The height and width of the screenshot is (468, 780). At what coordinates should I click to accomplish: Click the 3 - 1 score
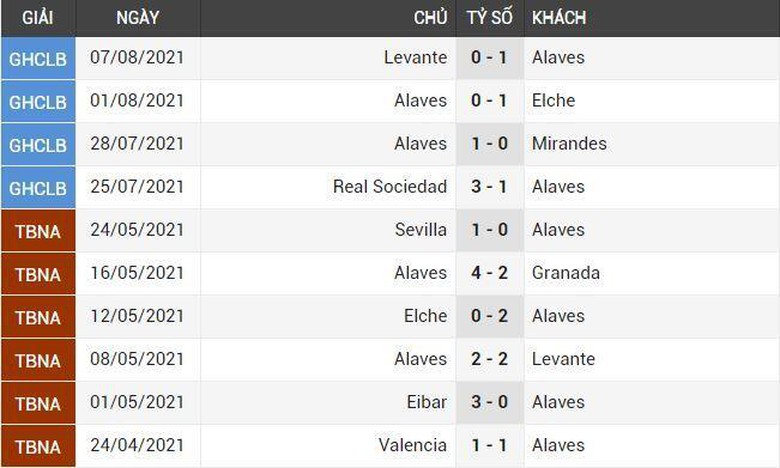click(x=490, y=187)
